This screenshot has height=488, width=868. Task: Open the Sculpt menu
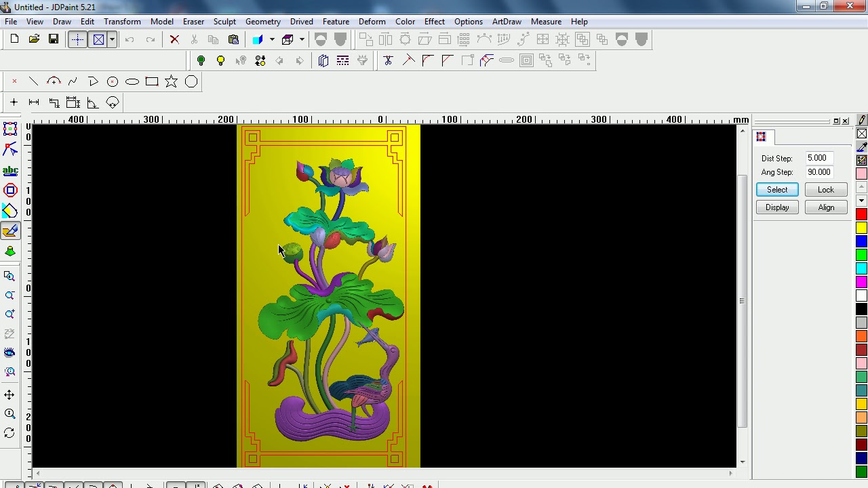pyautogui.click(x=224, y=22)
